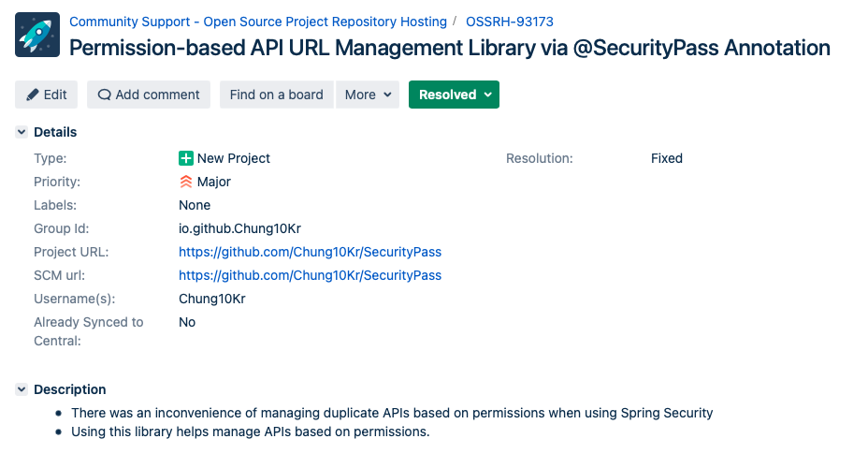
Task: Open the Resolved status dropdown
Action: [454, 95]
